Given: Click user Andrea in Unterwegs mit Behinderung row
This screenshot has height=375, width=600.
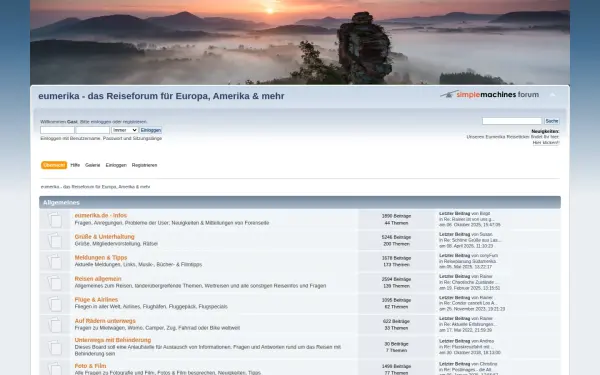Looking at the screenshot, I should coord(487,341).
